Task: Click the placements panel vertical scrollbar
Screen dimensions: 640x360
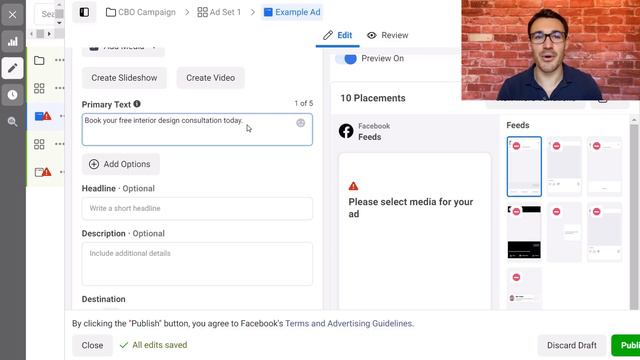Action: (x=634, y=212)
